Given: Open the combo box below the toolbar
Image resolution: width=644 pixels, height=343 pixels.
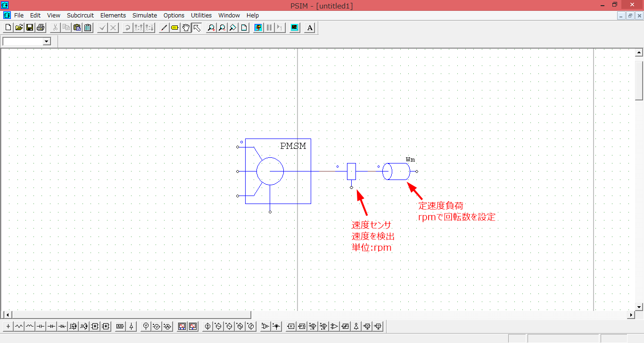Looking at the screenshot, I should pos(46,41).
